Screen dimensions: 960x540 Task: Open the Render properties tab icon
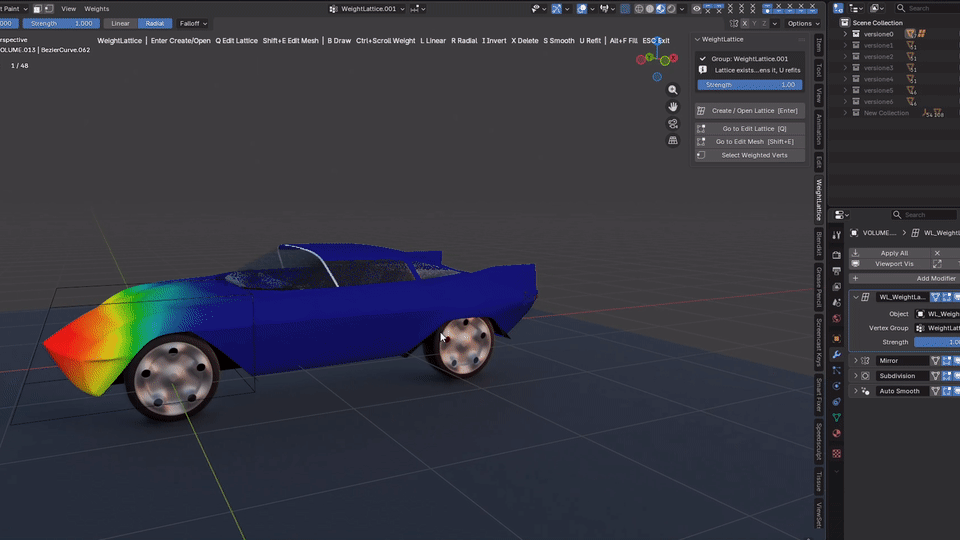pyautogui.click(x=836, y=255)
